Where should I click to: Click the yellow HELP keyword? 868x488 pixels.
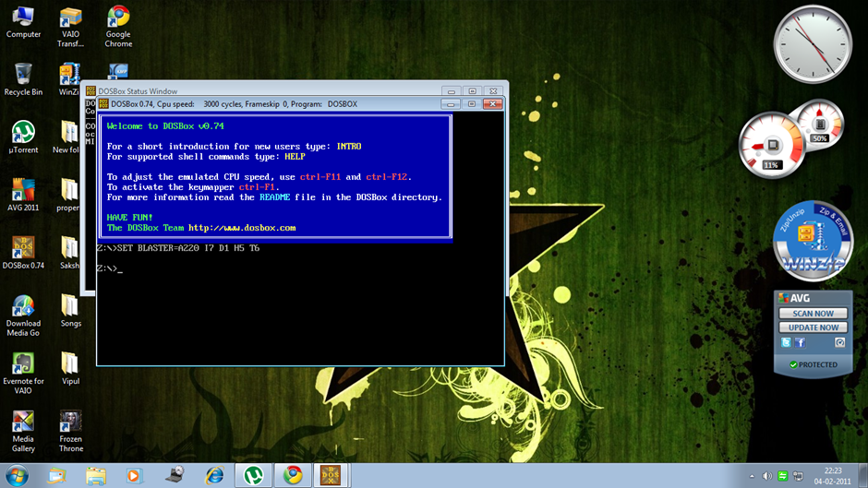(x=295, y=157)
